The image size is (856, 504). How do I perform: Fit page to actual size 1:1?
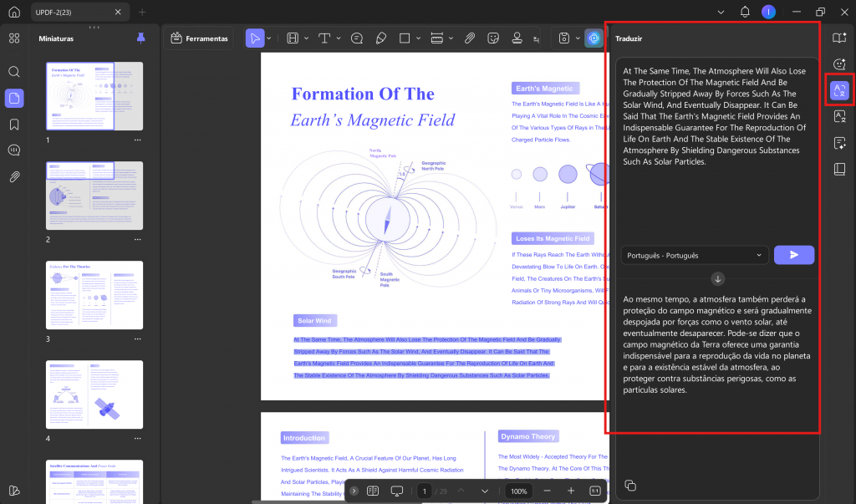(x=595, y=491)
